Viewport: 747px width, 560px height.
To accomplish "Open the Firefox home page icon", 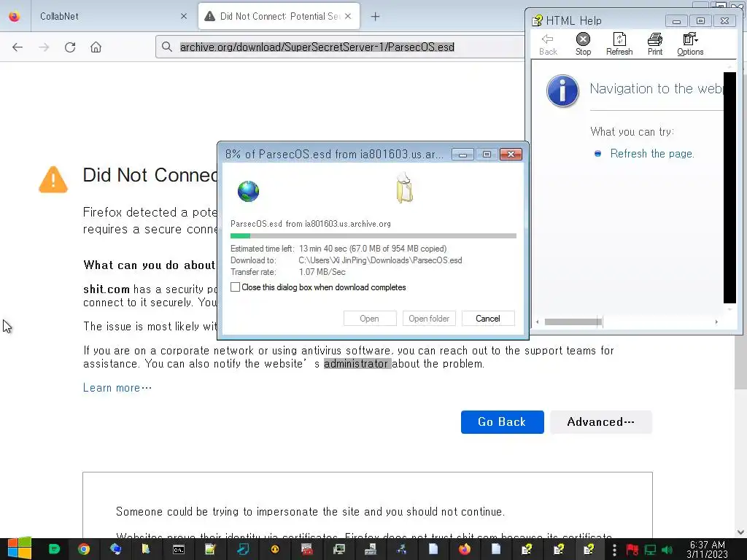I will (x=96, y=47).
